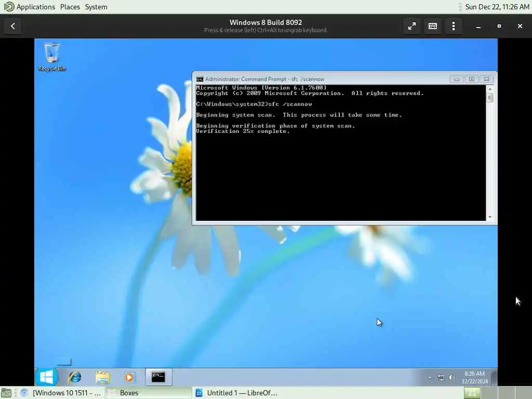532x399 pixels.
Task: Open the System menu
Action: pyautogui.click(x=96, y=7)
